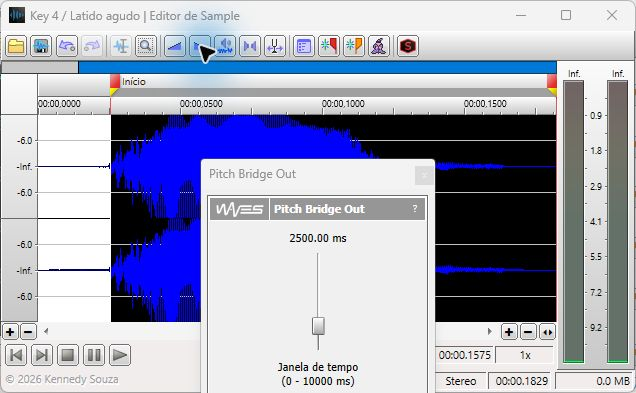This screenshot has height=393, width=636.
Task: Fit waveform horizontally with the double-arrow button
Action: [x=547, y=332]
